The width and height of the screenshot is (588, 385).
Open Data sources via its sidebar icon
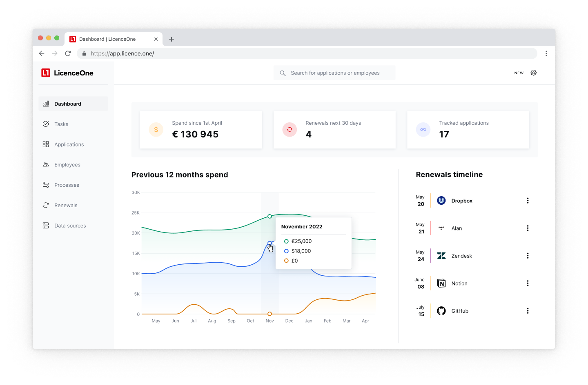click(x=46, y=225)
